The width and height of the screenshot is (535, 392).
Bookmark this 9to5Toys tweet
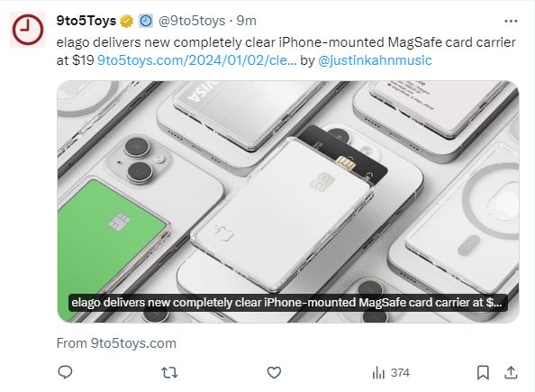pyautogui.click(x=483, y=372)
